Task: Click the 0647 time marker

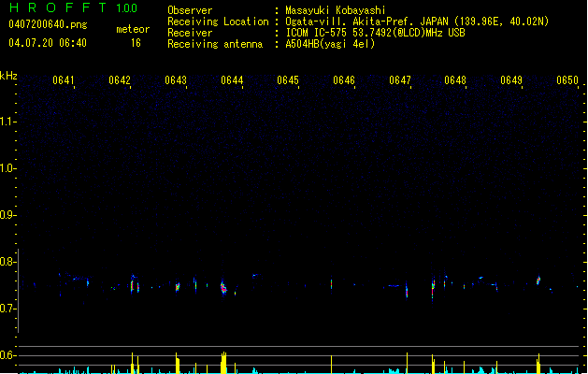Action: click(x=400, y=80)
